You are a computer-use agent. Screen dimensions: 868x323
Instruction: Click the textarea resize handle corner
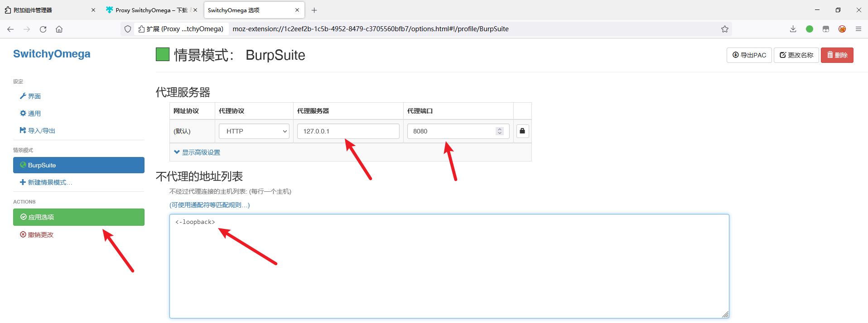click(725, 314)
